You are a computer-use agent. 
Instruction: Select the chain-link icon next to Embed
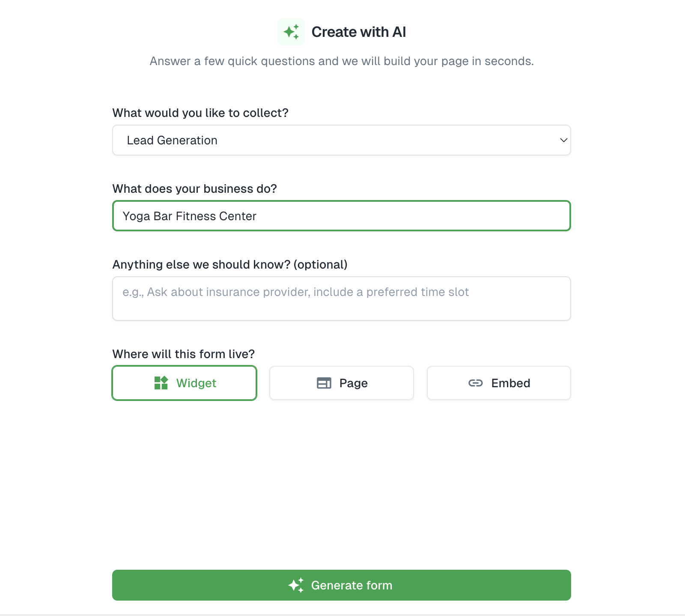(475, 383)
